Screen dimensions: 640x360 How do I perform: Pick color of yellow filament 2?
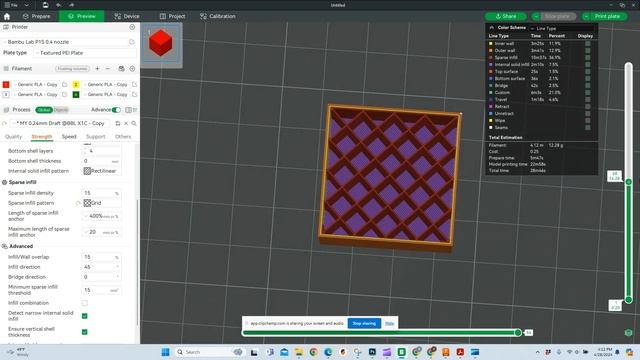pos(76,84)
